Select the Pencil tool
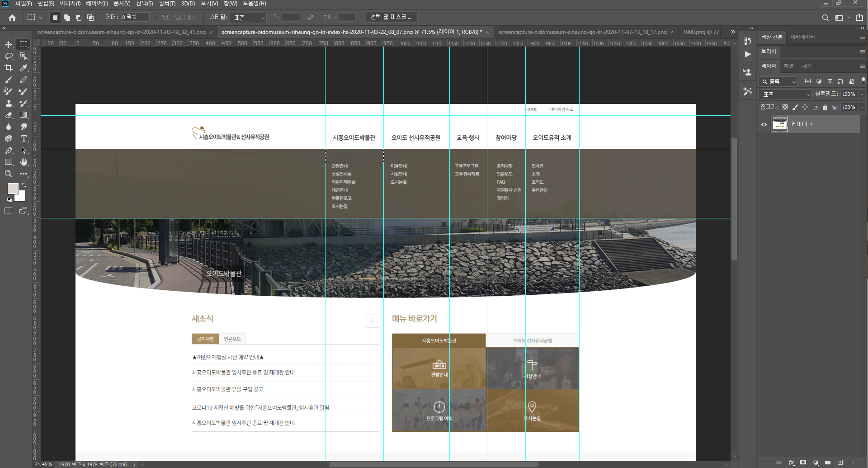The width and height of the screenshot is (868, 468). 24,80
